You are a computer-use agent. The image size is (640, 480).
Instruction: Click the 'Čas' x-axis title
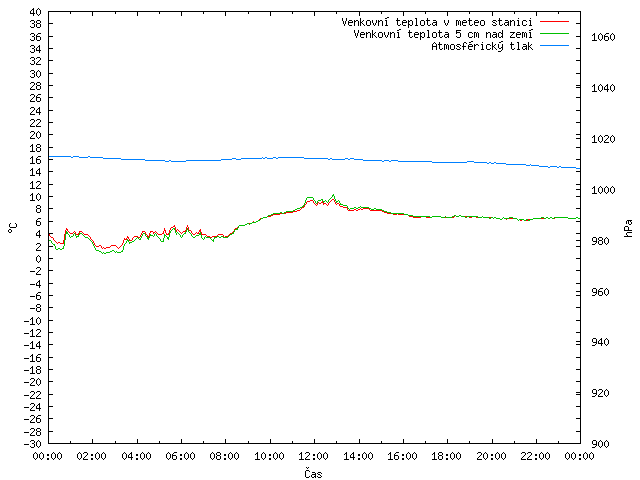click(x=313, y=473)
